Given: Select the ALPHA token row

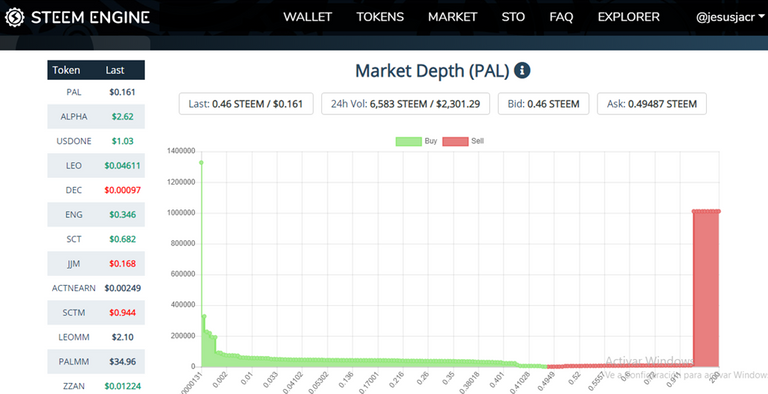Looking at the screenshot, I should (x=96, y=117).
